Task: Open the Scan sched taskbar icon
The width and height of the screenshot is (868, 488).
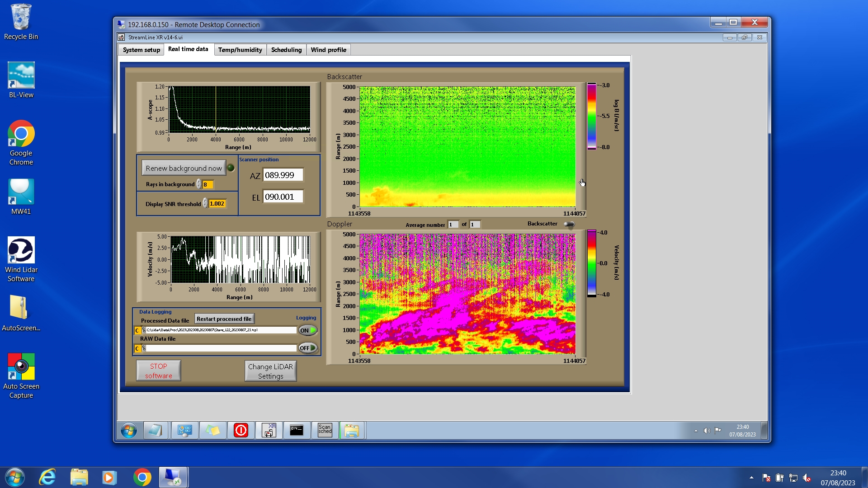Action: 325,430
